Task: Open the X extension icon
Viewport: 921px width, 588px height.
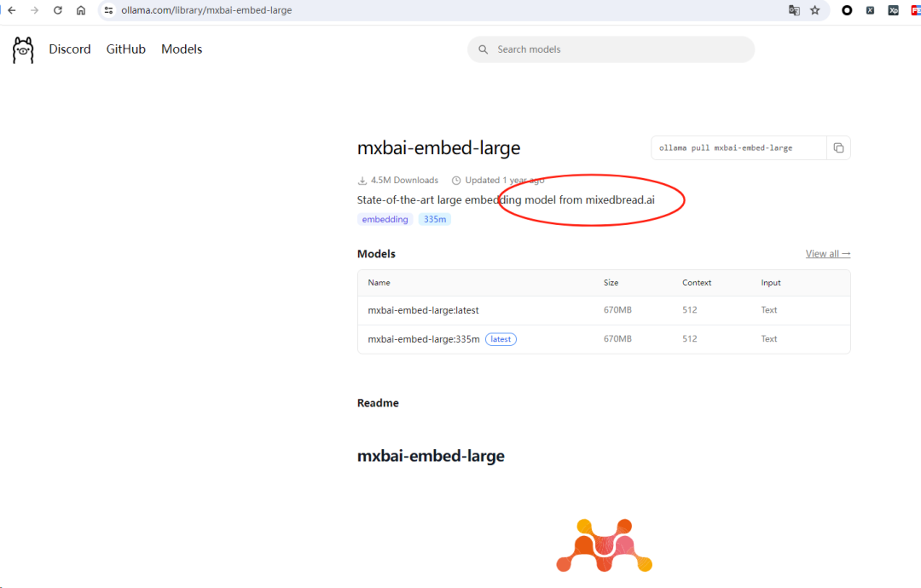Action: click(870, 10)
